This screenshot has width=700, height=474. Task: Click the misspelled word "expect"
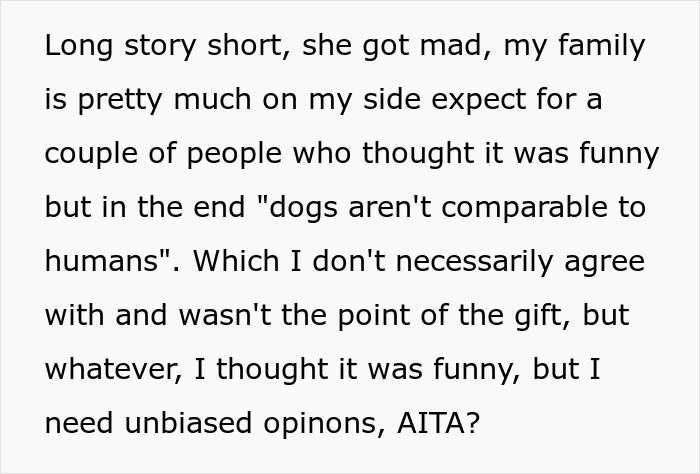click(x=511, y=101)
